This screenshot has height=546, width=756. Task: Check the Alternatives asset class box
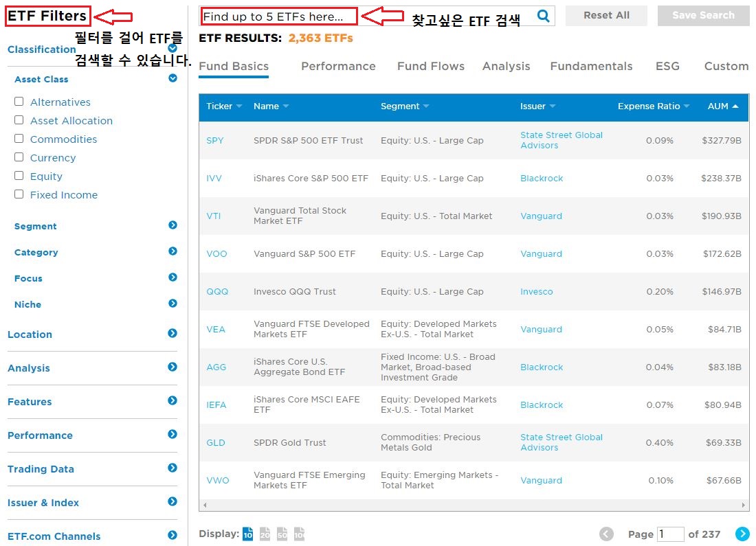coord(19,101)
